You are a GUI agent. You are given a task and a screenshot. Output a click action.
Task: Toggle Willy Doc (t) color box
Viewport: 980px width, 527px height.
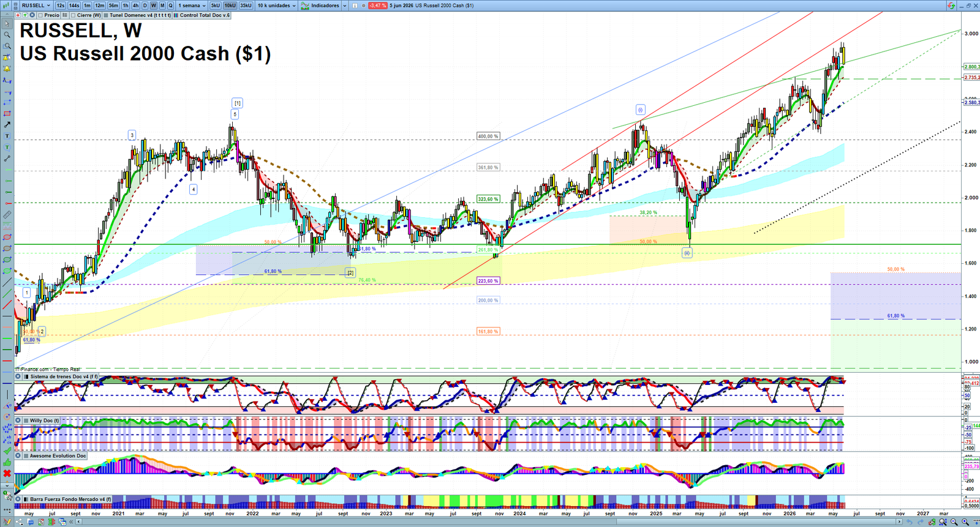[x=26, y=420]
